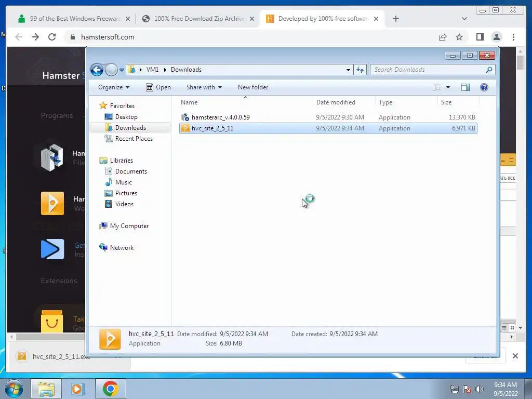The image size is (532, 399).
Task: Open Windows Explorer from the taskbar
Action: [46, 389]
